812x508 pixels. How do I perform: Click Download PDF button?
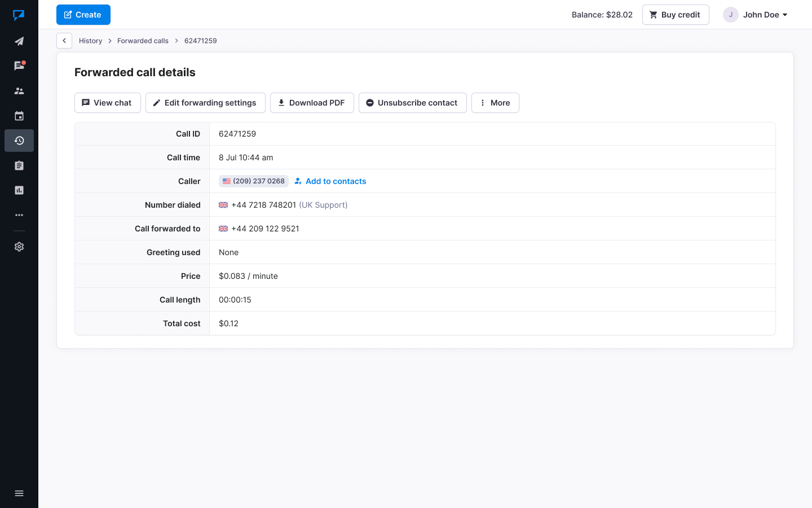click(312, 103)
